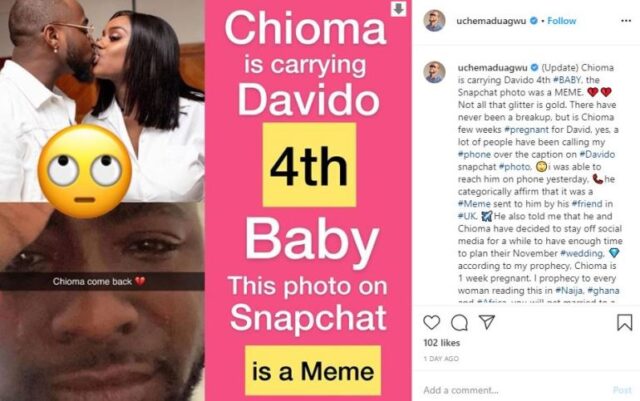Screen dimensions: 640x401
Task: Like the post with the heart icon
Action: click(x=431, y=322)
